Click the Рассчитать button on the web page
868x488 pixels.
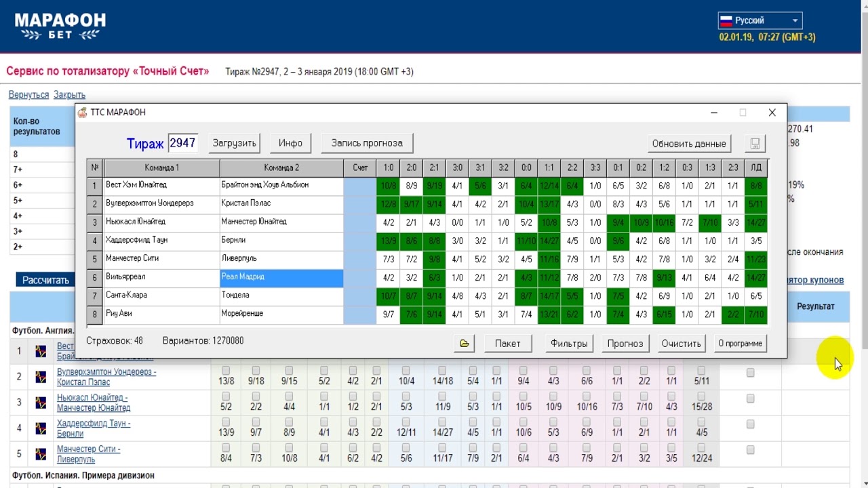point(45,280)
